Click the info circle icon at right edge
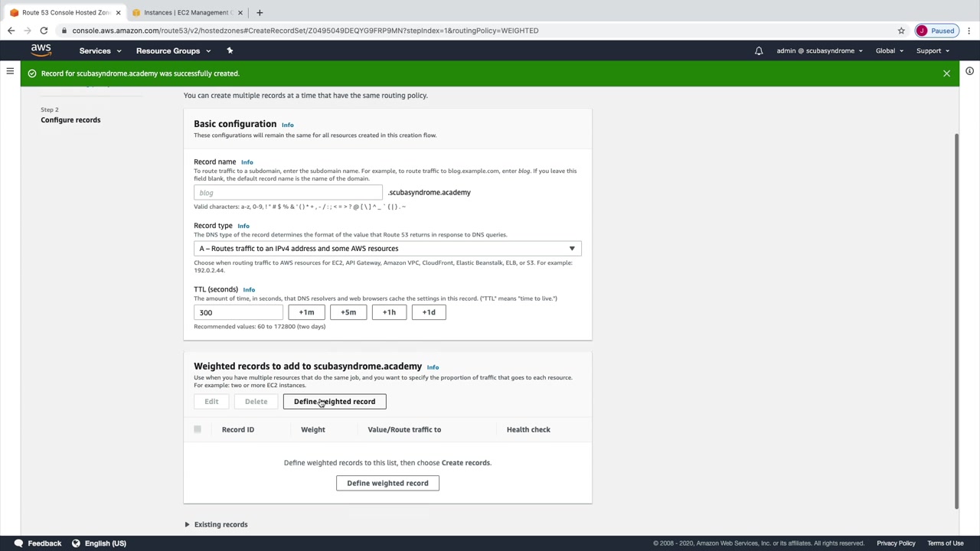Viewport: 980px width, 551px height. tap(969, 71)
